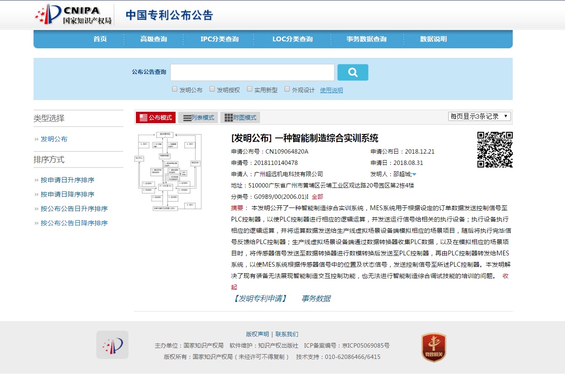Collapse the abstract with 收起
565x392 pixels.
[505, 276]
